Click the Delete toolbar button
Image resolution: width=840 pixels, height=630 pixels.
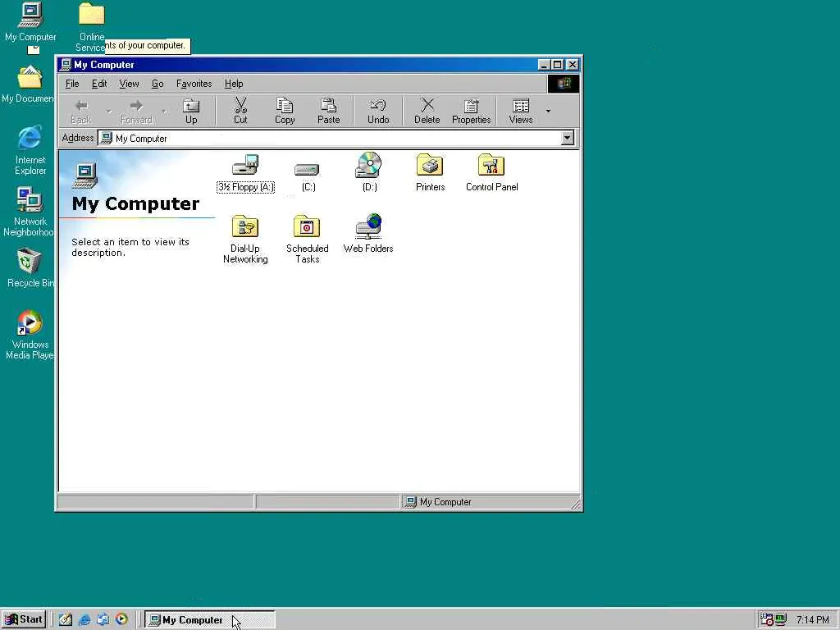(427, 111)
